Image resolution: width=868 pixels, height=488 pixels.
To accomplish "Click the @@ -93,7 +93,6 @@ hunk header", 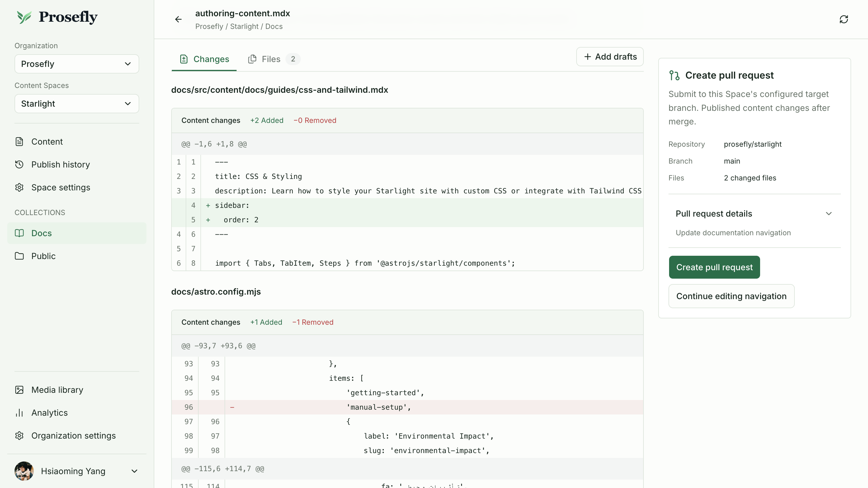I will coord(407,346).
